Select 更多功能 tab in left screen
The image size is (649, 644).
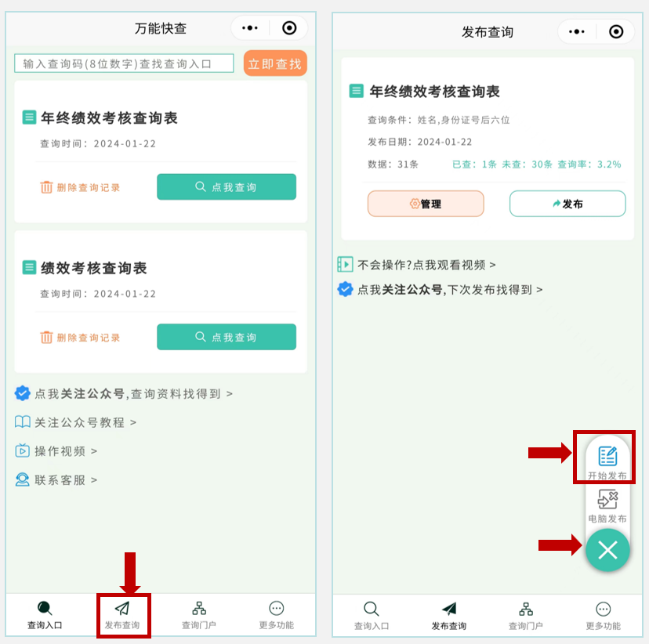pyautogui.click(x=277, y=615)
